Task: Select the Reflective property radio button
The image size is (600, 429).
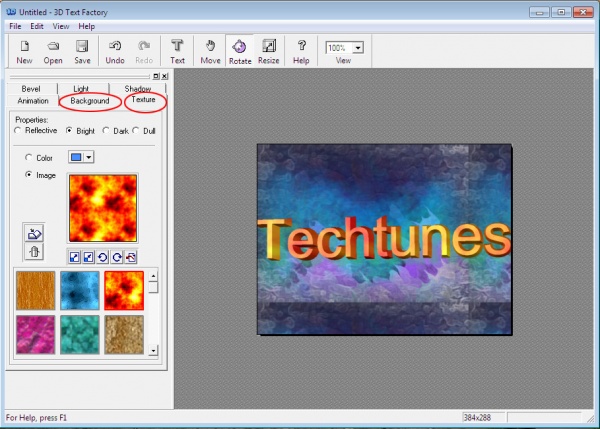Action: (17, 131)
